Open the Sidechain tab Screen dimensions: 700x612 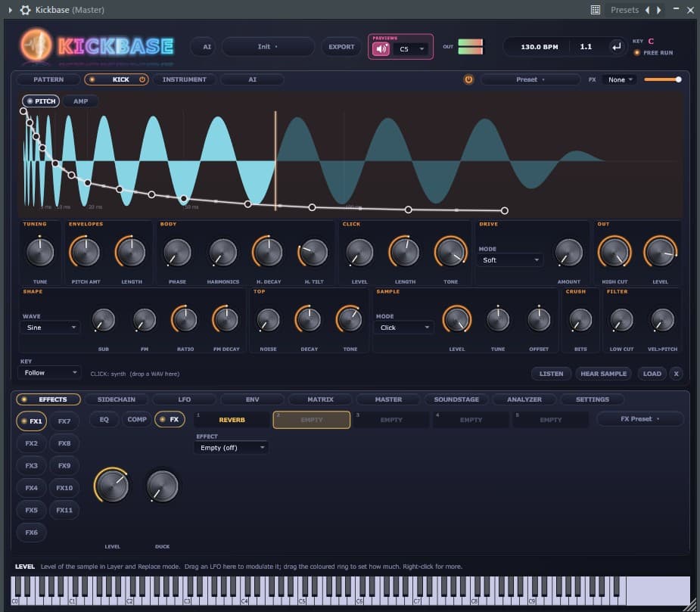(x=116, y=399)
